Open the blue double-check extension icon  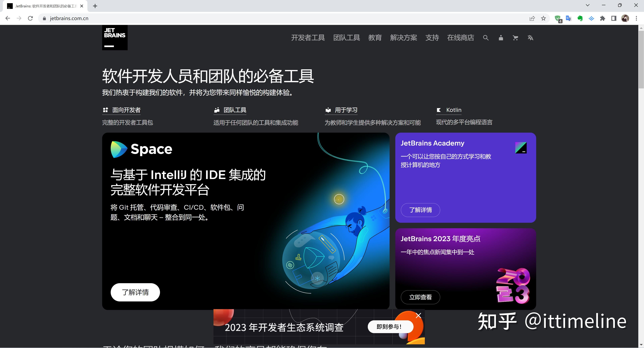click(x=591, y=18)
